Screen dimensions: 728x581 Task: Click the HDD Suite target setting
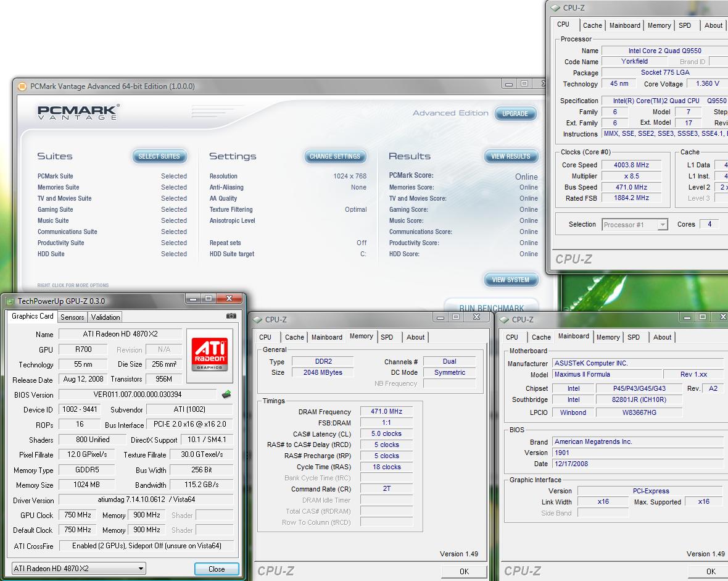[288, 254]
